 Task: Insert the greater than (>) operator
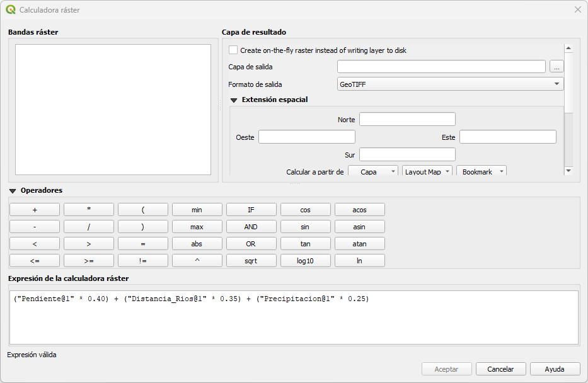point(89,244)
